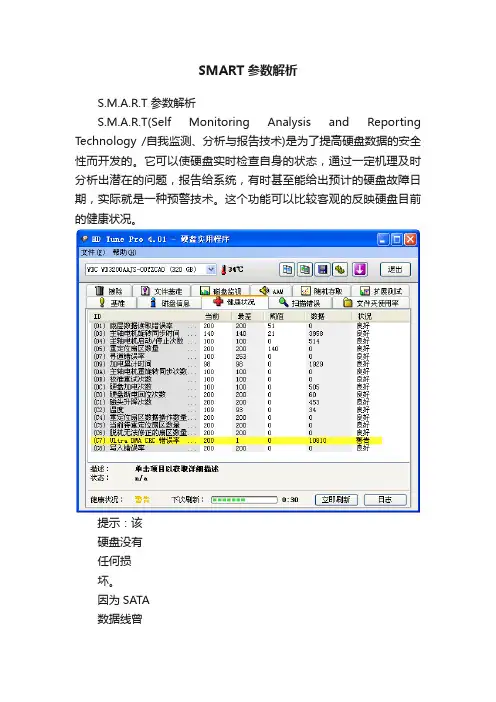Select the (C8) last attribute row

pyautogui.click(x=236, y=448)
